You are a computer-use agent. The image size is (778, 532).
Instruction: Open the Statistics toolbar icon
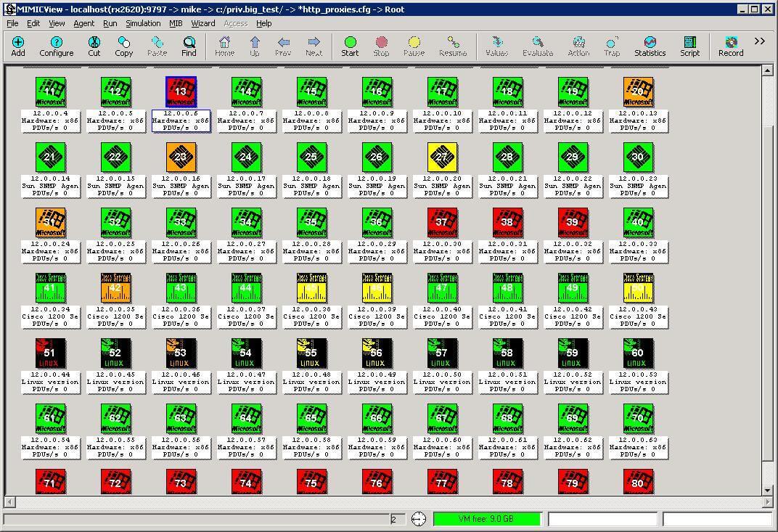coord(650,46)
